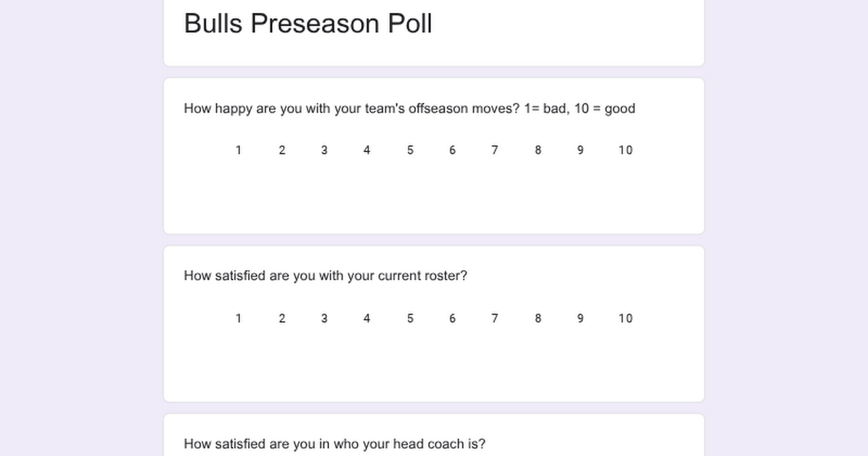Screen dimensions: 868x456
Task: Select rating 6 for current roster satisfaction
Action: click(x=452, y=318)
